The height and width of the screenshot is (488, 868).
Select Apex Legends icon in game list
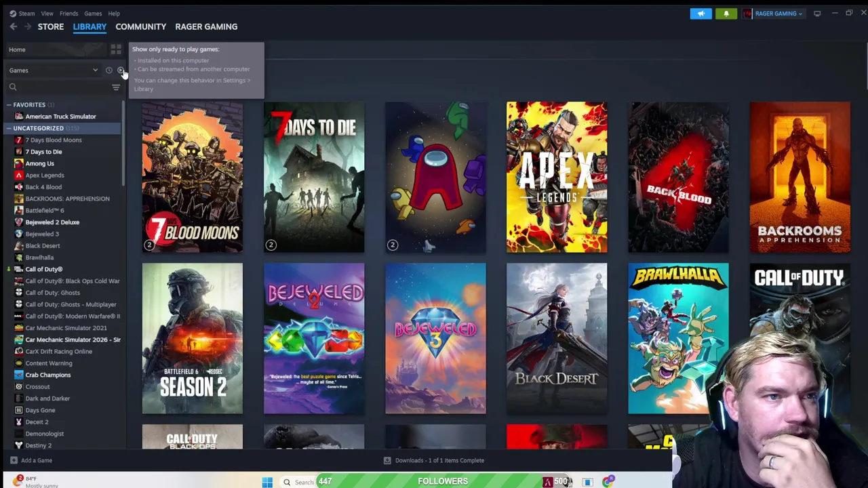click(19, 176)
